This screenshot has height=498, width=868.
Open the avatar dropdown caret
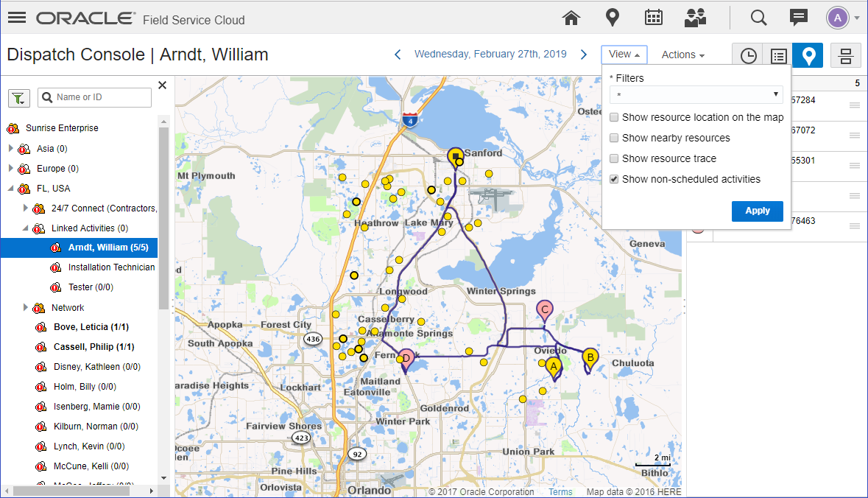(x=857, y=18)
